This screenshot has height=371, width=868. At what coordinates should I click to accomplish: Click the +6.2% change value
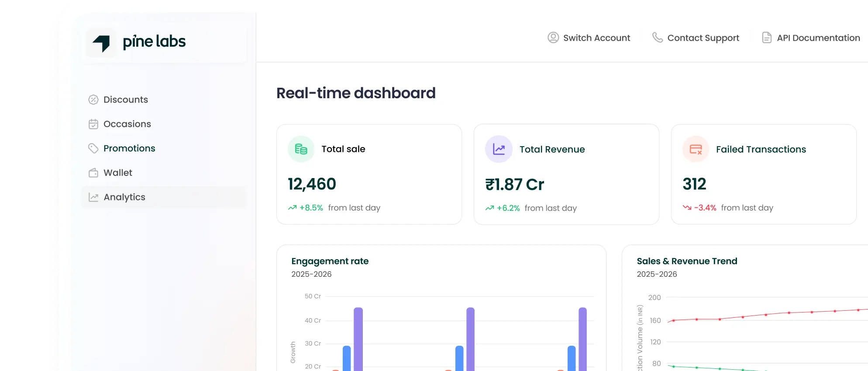[x=508, y=208]
